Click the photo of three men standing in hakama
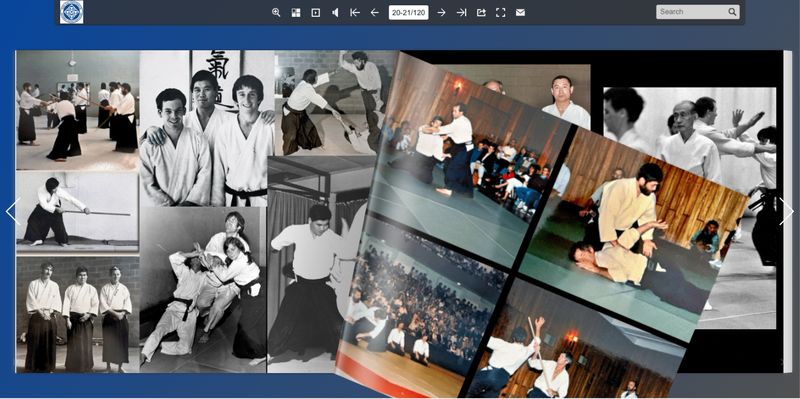The height and width of the screenshot is (399, 800). (78, 314)
